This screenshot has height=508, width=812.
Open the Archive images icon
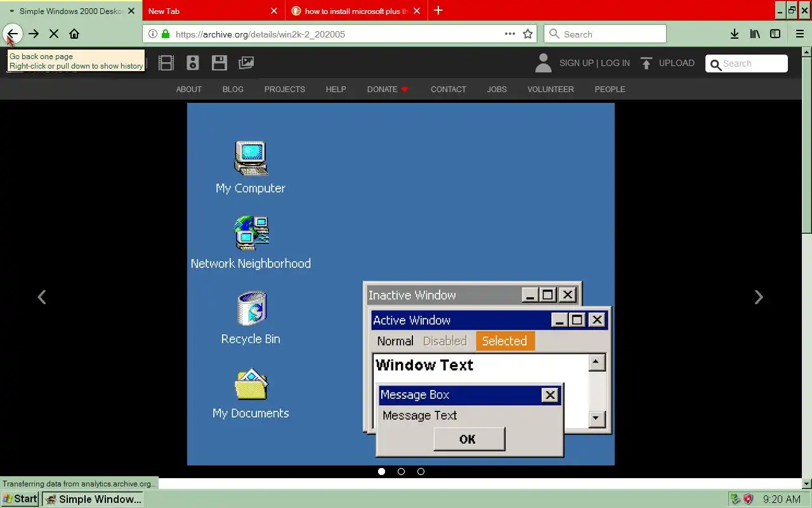[x=246, y=63]
